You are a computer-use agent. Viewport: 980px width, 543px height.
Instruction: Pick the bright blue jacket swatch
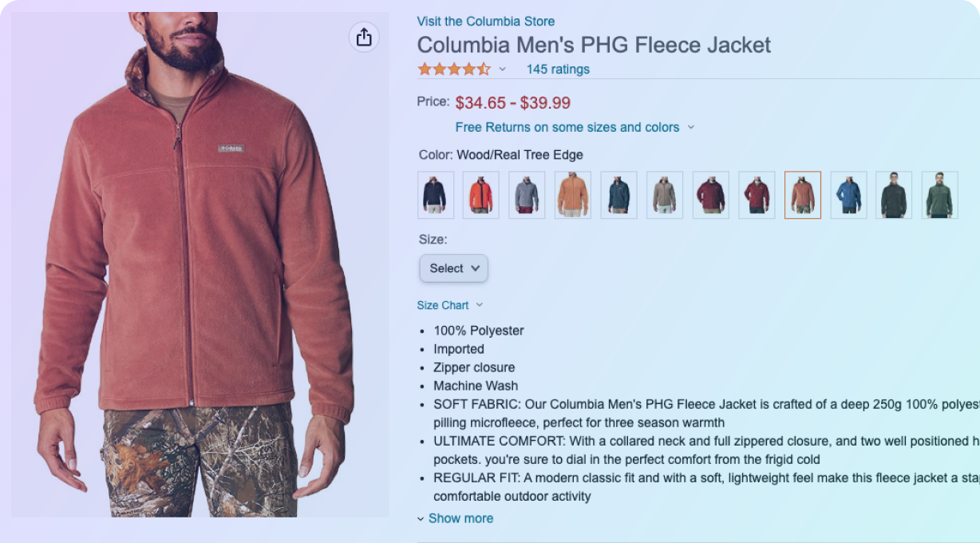(x=848, y=195)
